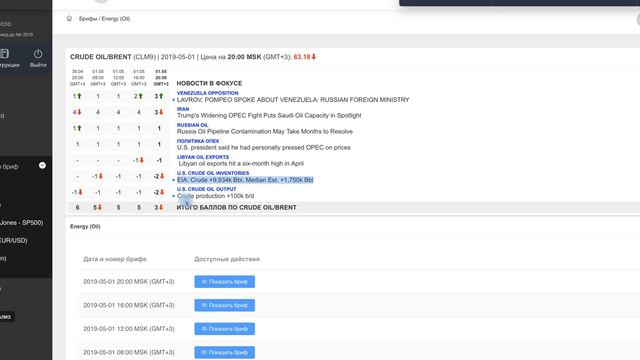Image resolution: width=640 pixels, height=360 pixels.
Task: Click Libyan oil exports six-month high headline
Action: 241,163
